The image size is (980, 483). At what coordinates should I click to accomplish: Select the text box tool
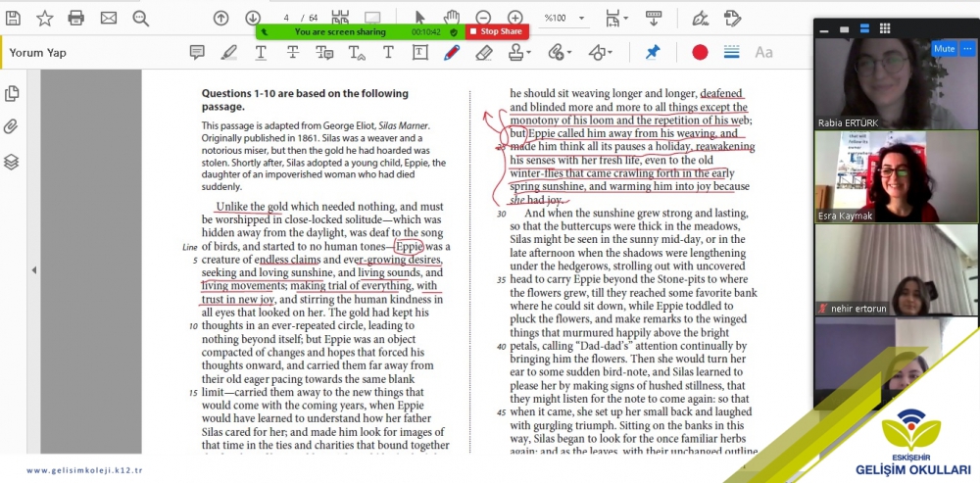coord(420,53)
